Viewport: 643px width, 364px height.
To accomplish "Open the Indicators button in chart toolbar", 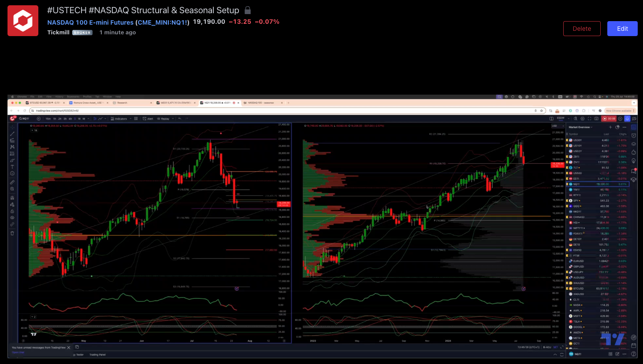I will point(119,118).
